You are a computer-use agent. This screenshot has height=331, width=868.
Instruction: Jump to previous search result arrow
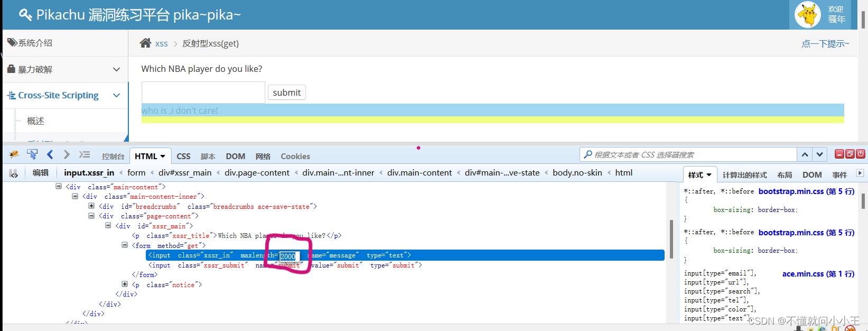[x=805, y=154]
